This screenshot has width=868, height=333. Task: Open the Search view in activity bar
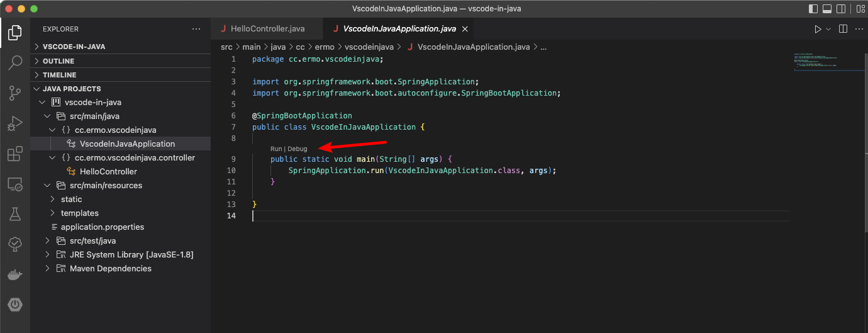click(15, 63)
